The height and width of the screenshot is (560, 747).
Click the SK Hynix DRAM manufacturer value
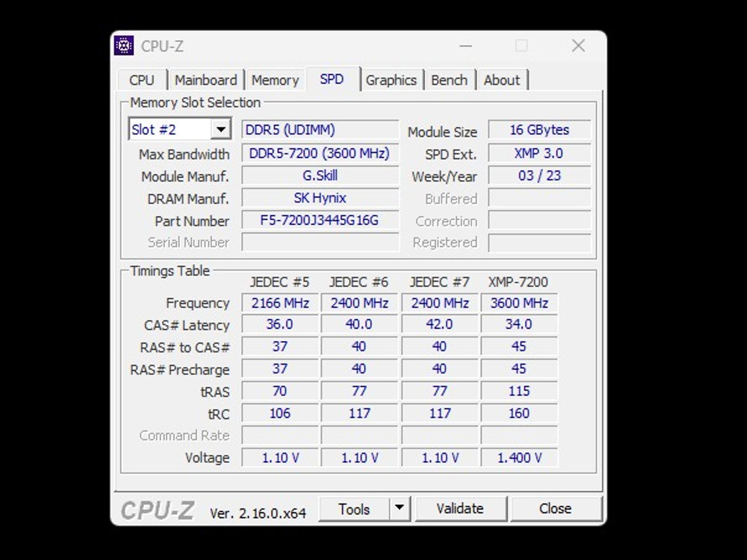(x=320, y=198)
